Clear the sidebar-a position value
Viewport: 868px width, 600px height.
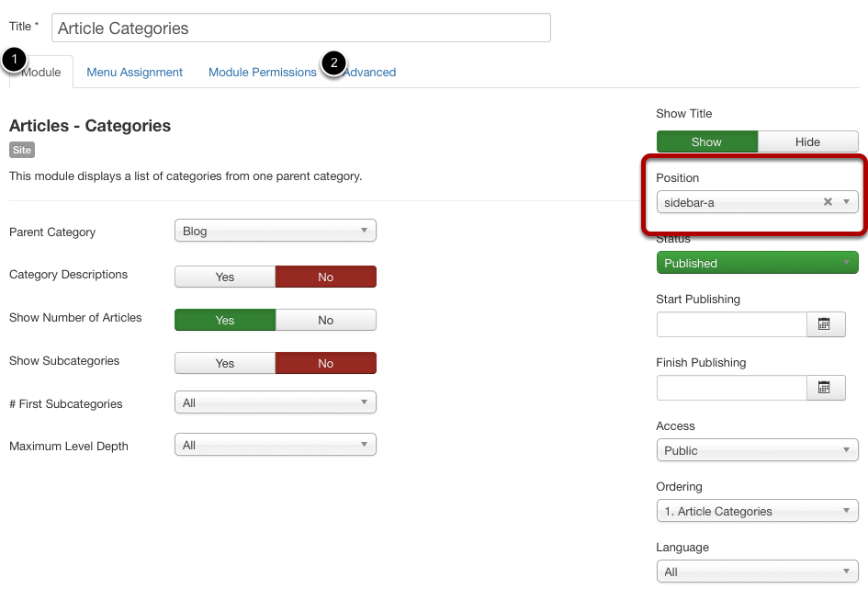click(x=828, y=201)
